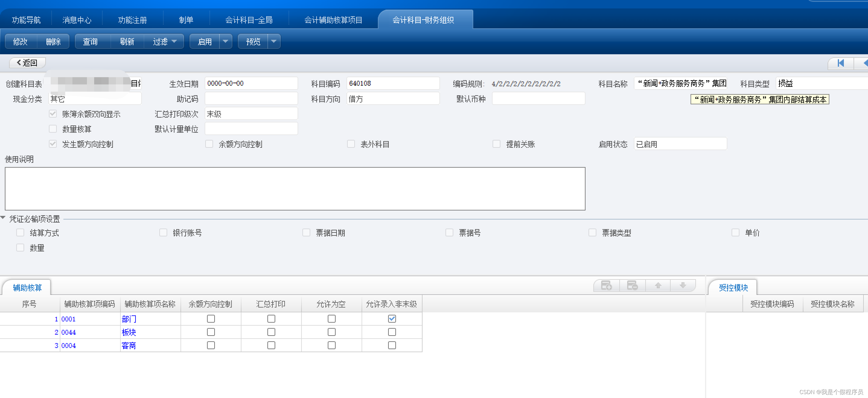Enable the 数量核算 checkbox
The width and height of the screenshot is (868, 398).
tap(53, 129)
